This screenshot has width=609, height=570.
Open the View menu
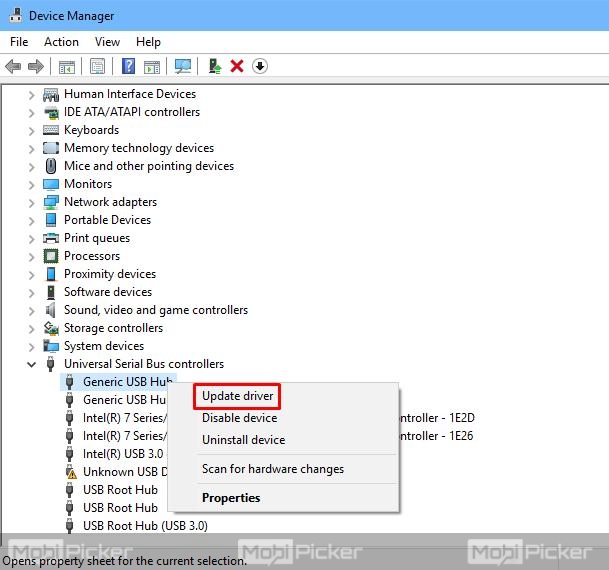coord(107,42)
